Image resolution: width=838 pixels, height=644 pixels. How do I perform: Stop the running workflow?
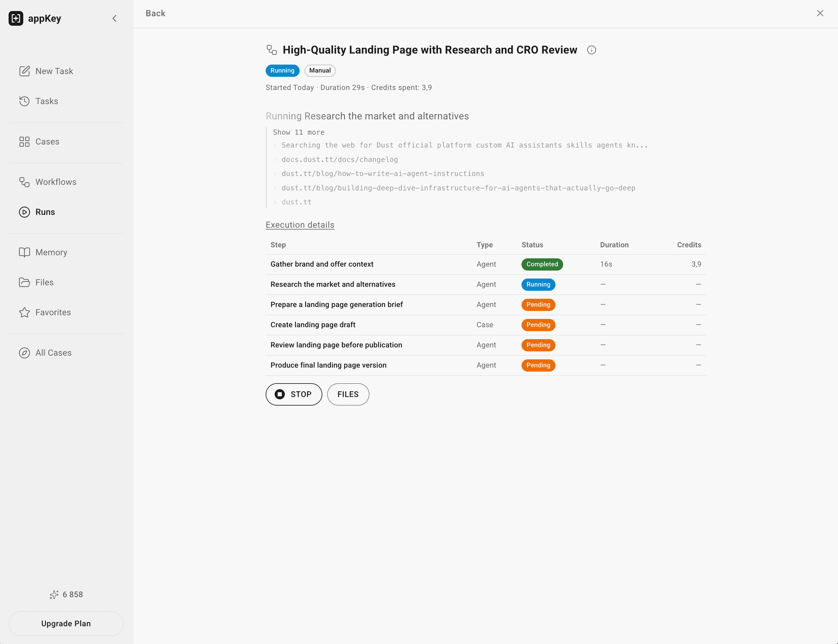[x=294, y=395]
